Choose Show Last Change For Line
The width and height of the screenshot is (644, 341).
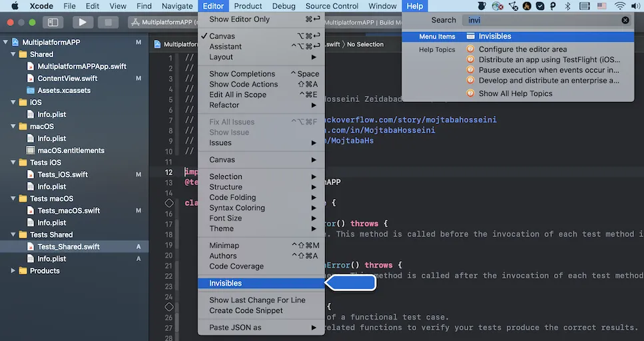[261, 300]
